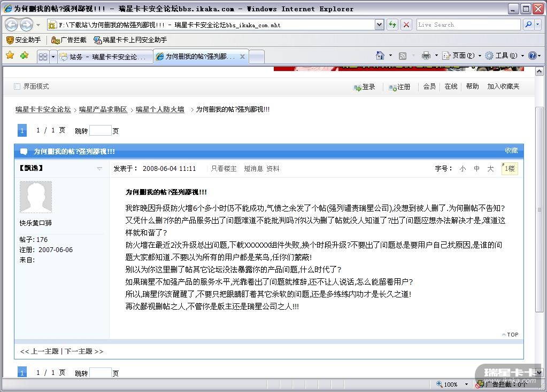The image size is (547, 392).
Task: Click the Print icon
Action: [426, 56]
